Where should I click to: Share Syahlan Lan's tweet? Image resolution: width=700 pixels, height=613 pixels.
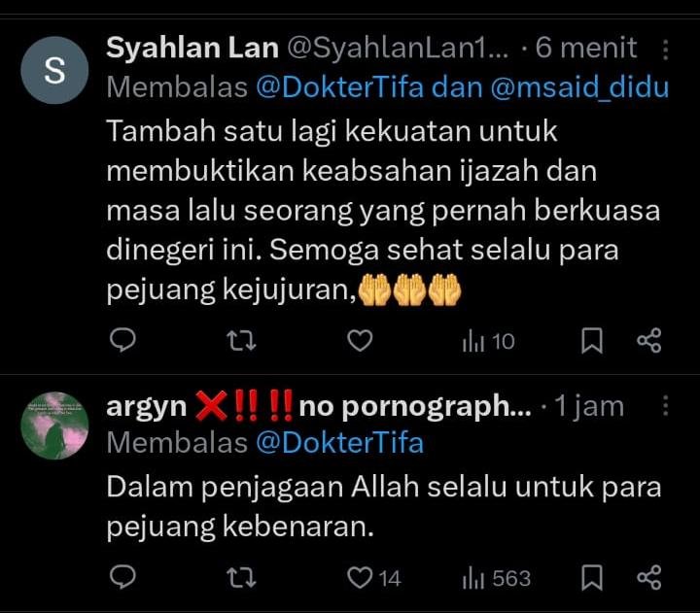pos(649,340)
